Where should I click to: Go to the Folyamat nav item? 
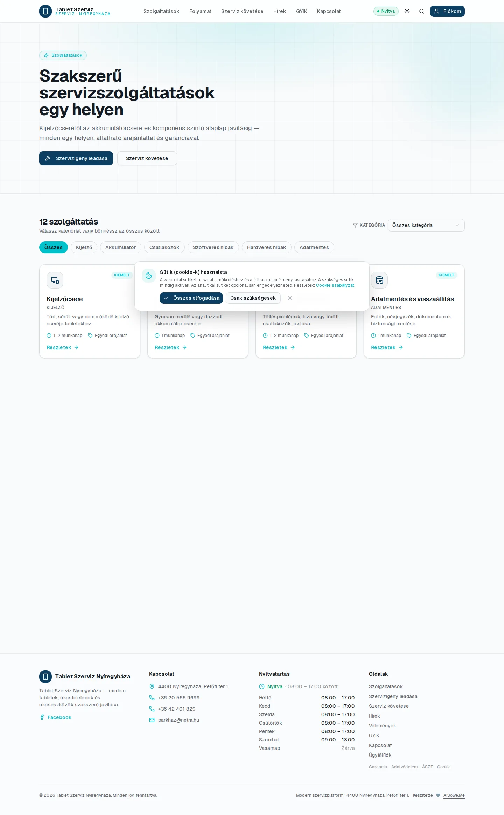(200, 11)
